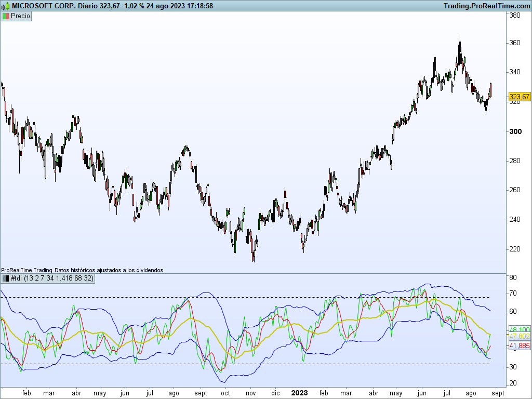
Task: Click the 380 price axis label
Action: tap(515, 15)
